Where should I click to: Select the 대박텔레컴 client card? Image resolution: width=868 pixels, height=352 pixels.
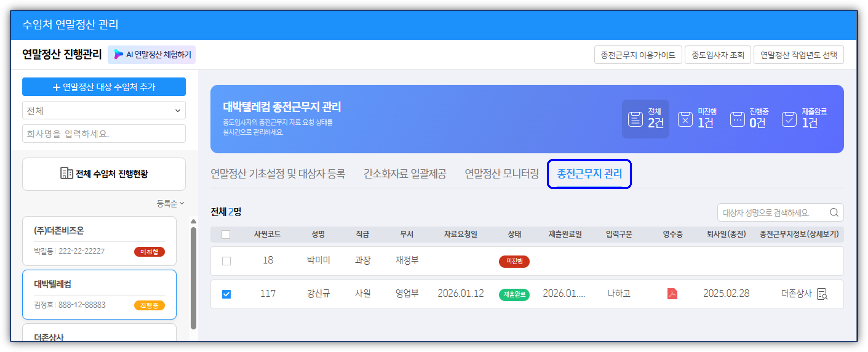click(99, 294)
